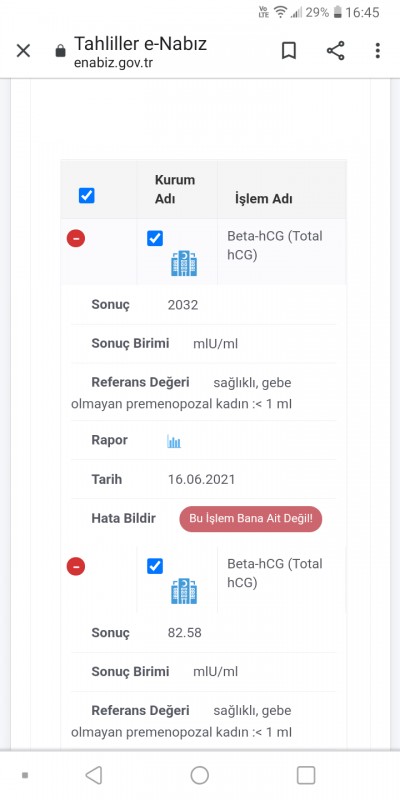Click the hospital building icon in second row
The width and height of the screenshot is (400, 800).
coord(184,591)
